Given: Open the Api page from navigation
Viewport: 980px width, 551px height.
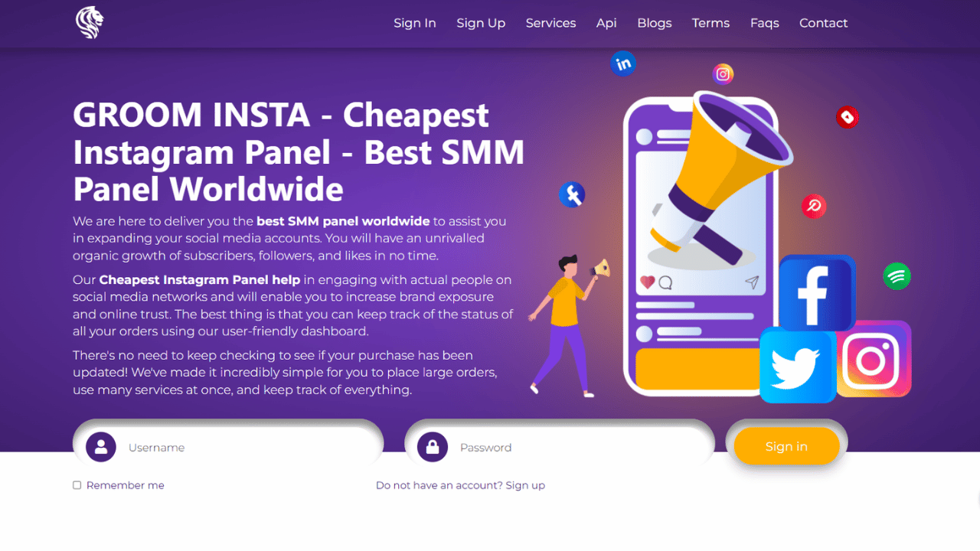Looking at the screenshot, I should 606,23.
